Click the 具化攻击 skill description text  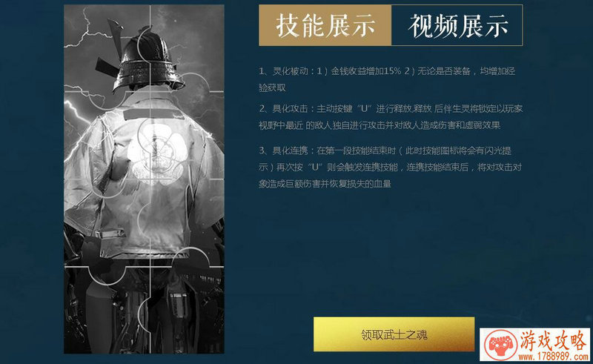click(391, 117)
